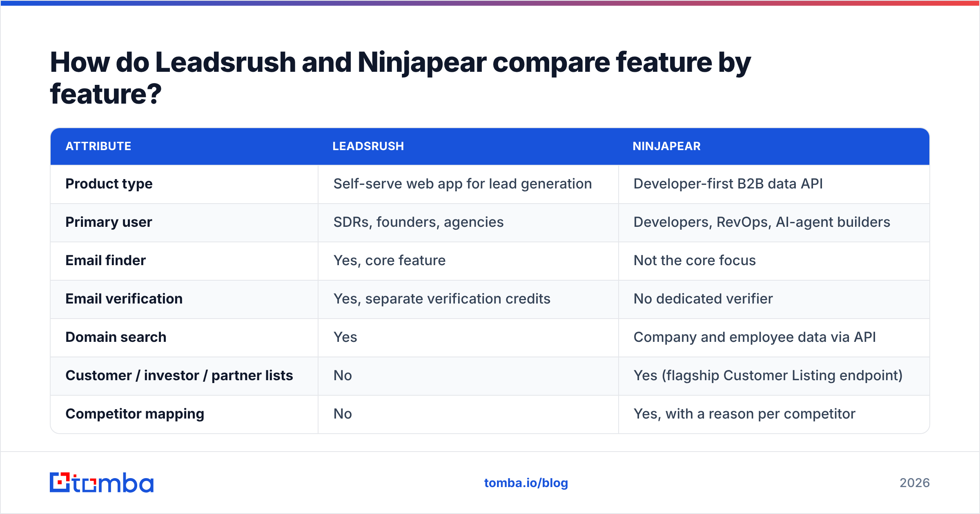The height and width of the screenshot is (514, 980).
Task: Select 'Company and employee data via API'
Action: click(x=755, y=337)
